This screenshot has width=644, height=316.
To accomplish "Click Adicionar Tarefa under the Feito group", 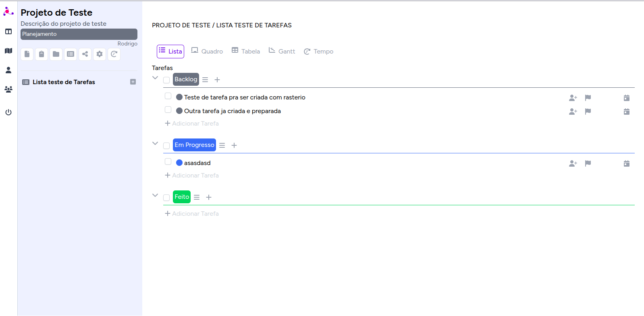I will click(x=192, y=214).
